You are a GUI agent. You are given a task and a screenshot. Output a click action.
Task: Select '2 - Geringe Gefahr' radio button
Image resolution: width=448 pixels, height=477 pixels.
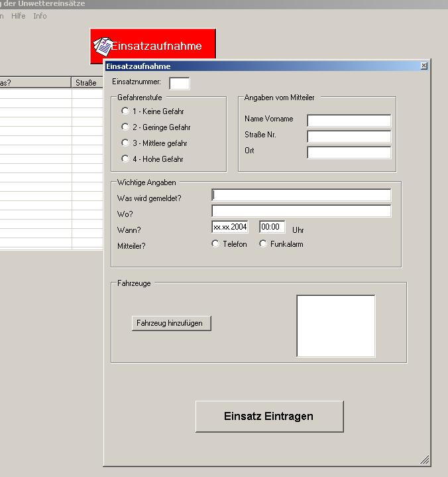[125, 127]
